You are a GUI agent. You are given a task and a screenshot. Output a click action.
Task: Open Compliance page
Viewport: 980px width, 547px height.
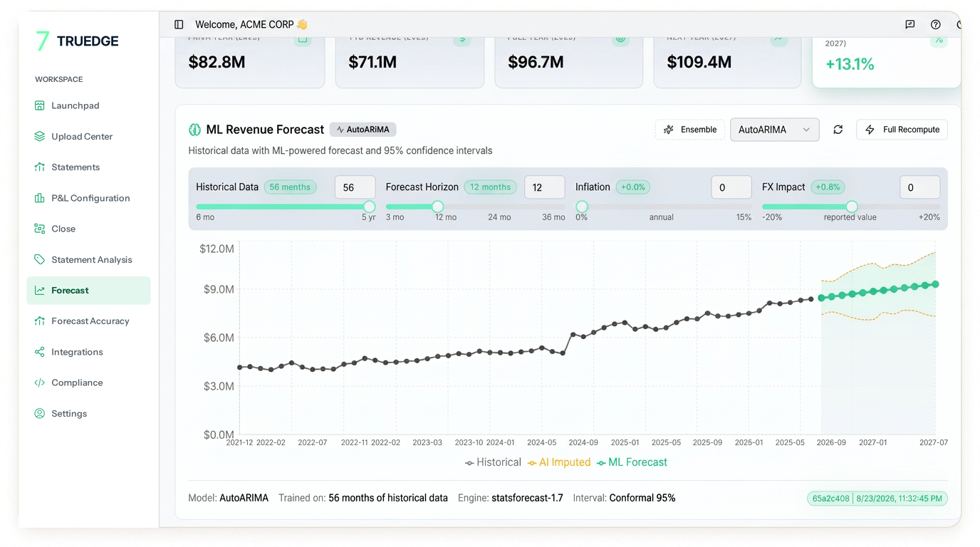click(x=88, y=382)
